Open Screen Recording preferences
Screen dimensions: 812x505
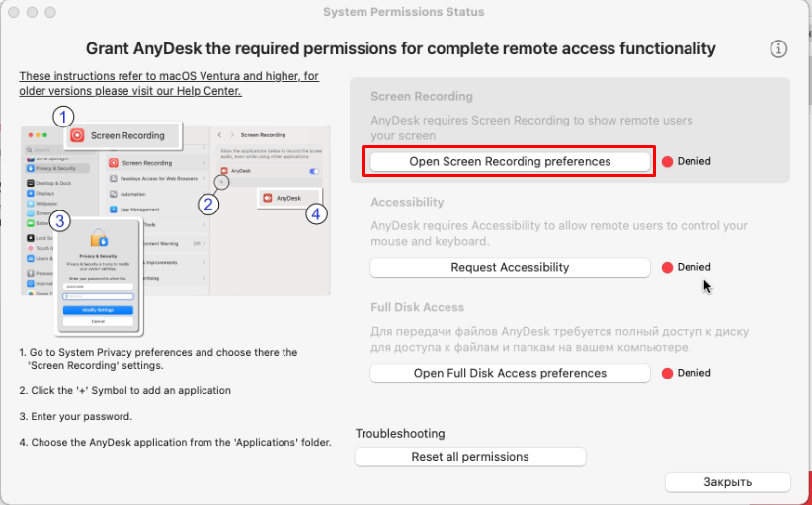tap(510, 161)
